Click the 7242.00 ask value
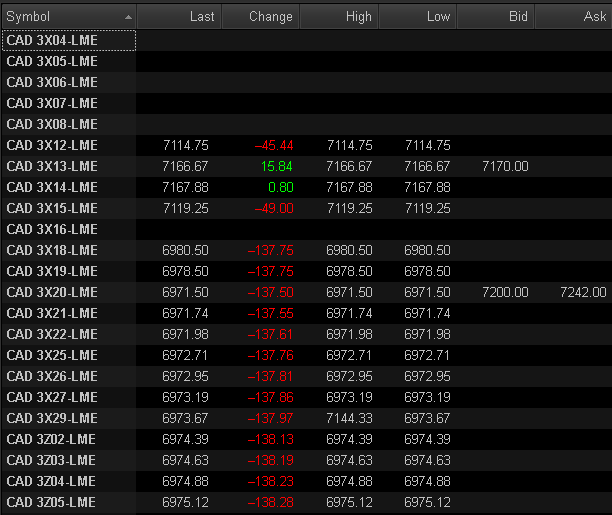Viewport: 612px width, 515px height. 583,292
